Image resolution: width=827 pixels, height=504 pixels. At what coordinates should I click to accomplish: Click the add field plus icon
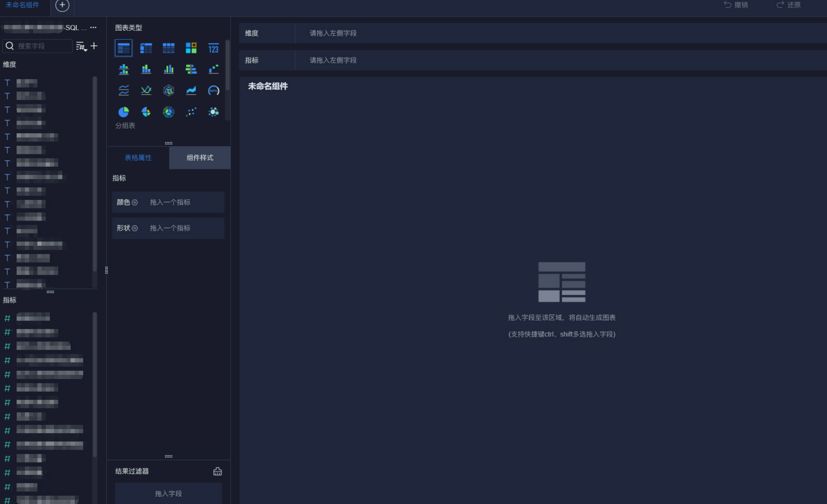point(94,46)
